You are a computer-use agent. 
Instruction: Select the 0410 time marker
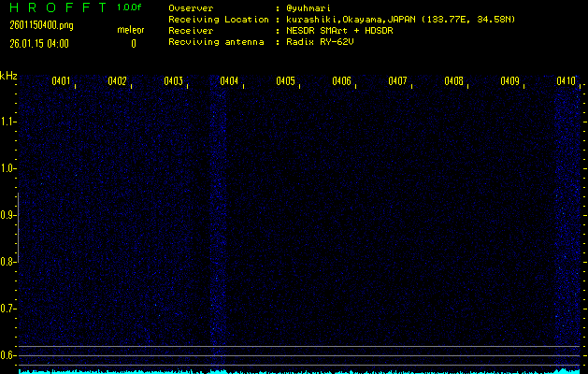(566, 81)
